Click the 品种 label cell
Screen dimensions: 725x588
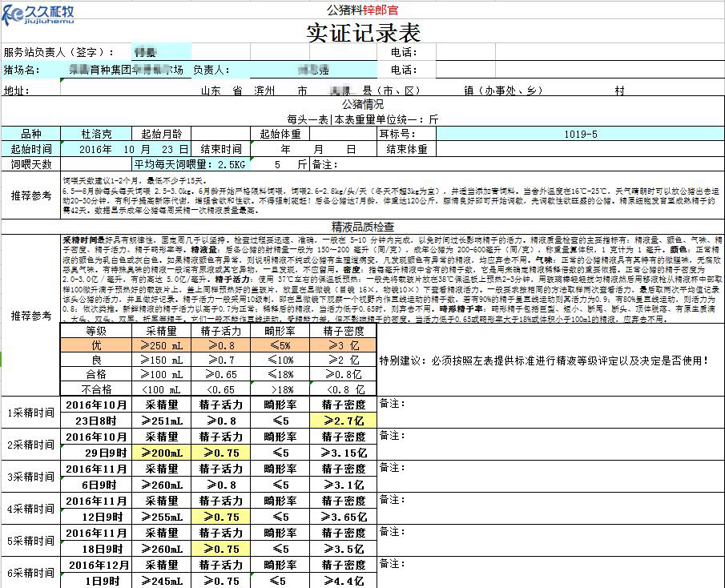[31, 134]
